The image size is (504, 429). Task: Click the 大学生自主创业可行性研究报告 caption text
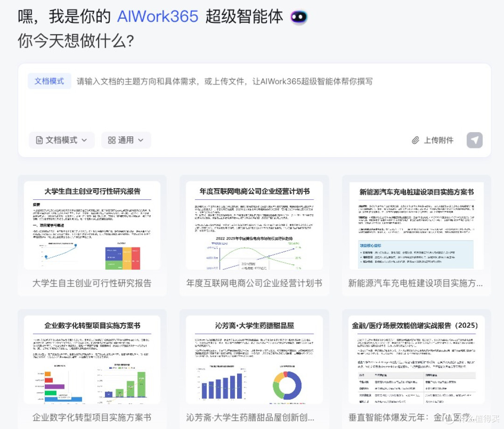(92, 283)
